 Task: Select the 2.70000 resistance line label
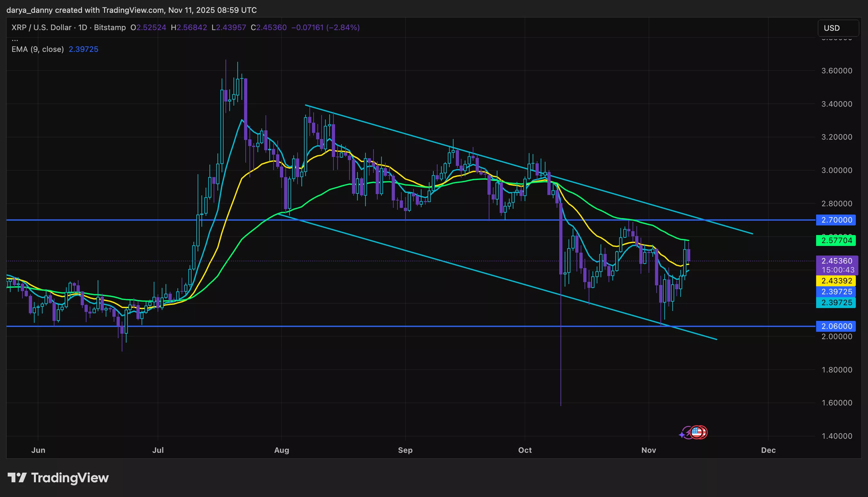(x=836, y=220)
